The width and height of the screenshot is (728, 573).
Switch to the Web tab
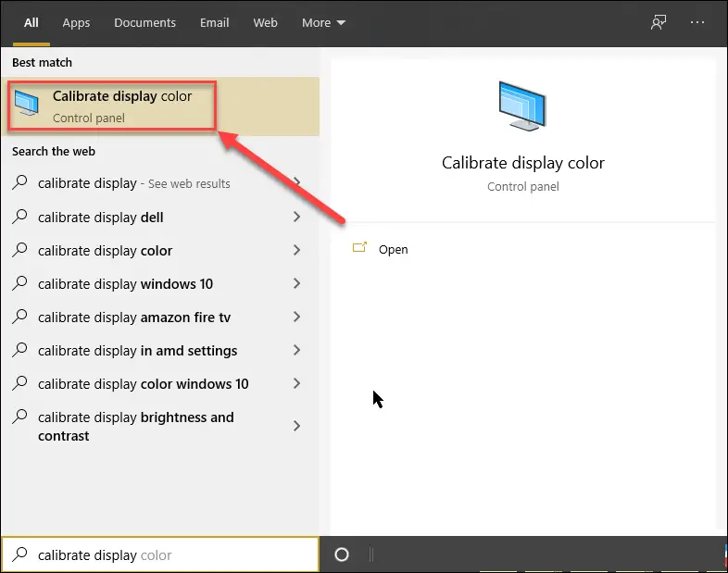pyautogui.click(x=265, y=23)
